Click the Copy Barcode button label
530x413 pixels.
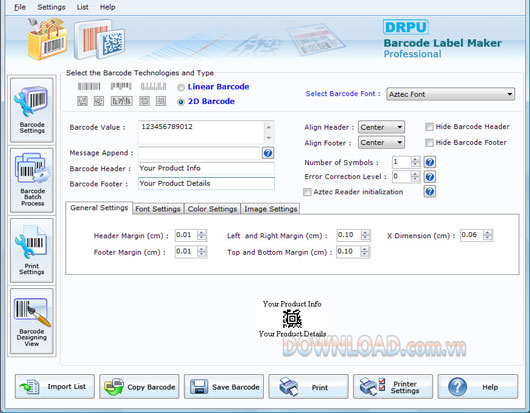click(x=151, y=387)
